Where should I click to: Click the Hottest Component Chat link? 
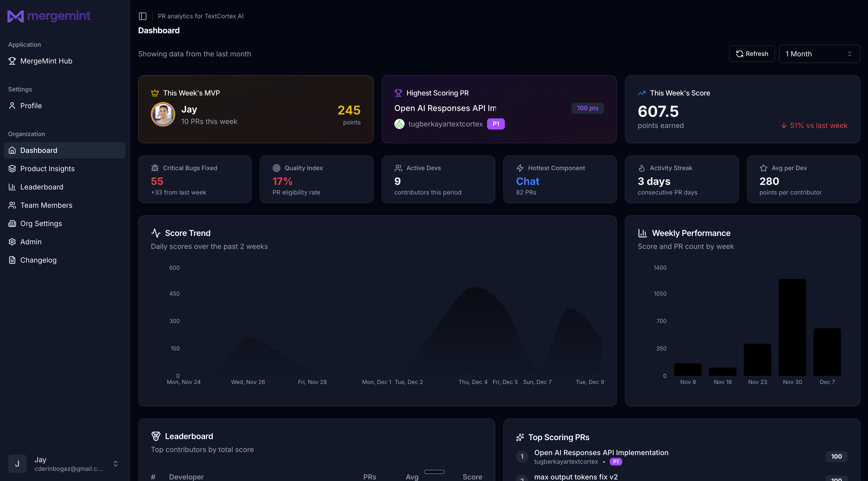click(527, 181)
